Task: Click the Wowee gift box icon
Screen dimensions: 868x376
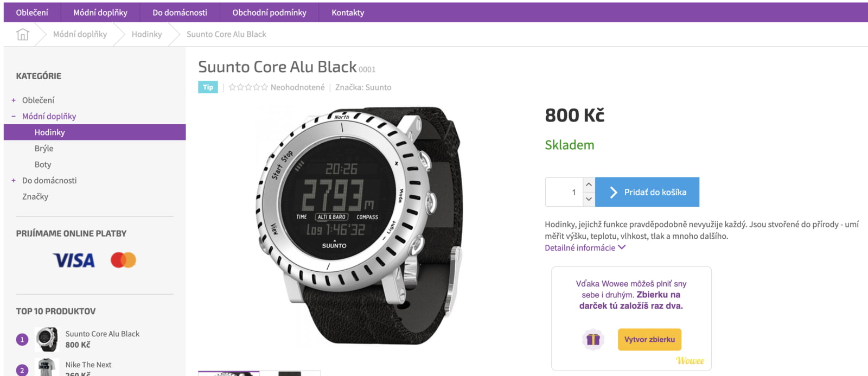Action: (593, 340)
